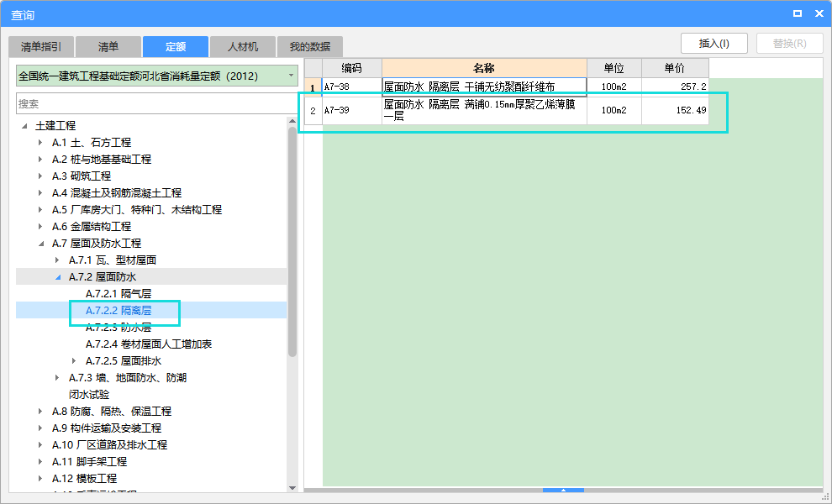Image resolution: width=832 pixels, height=504 pixels.
Task: Expand A.4 混凝土及钢筋混凝土工程 arrow
Action: (40, 193)
